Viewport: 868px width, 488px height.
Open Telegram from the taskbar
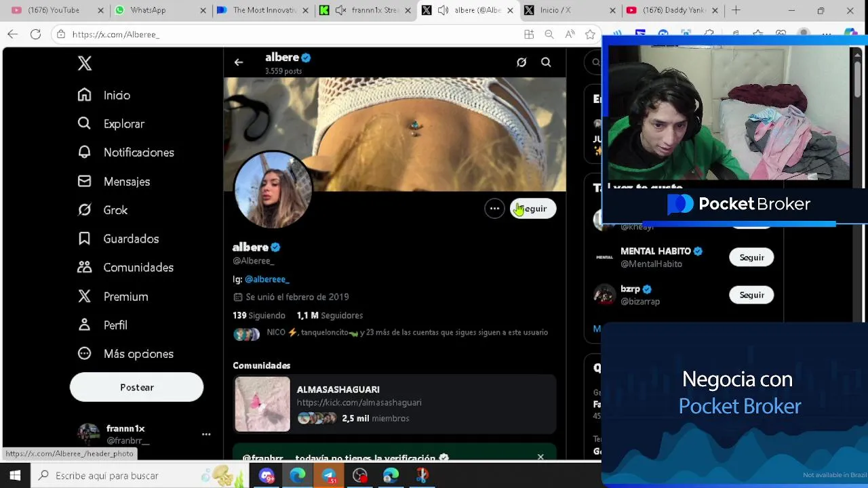329,476
